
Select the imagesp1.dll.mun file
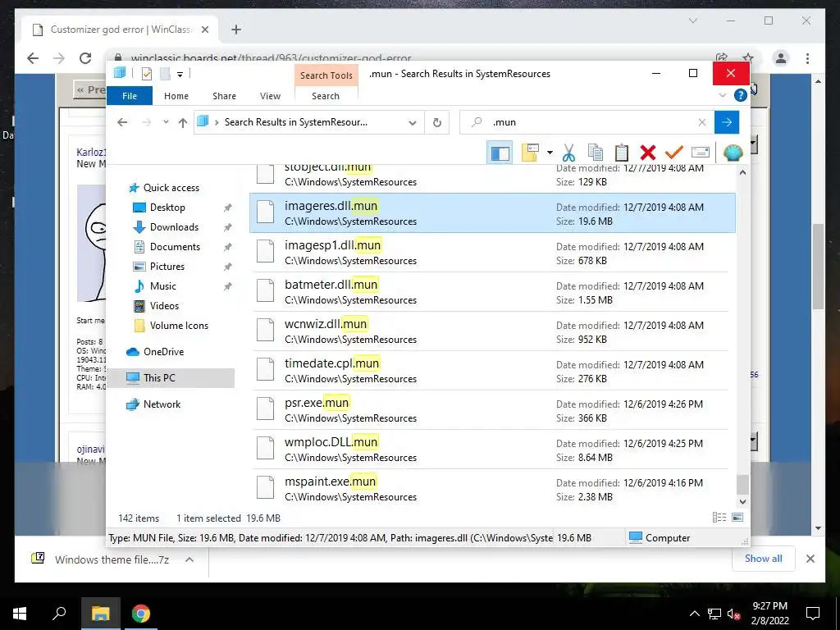click(x=492, y=253)
